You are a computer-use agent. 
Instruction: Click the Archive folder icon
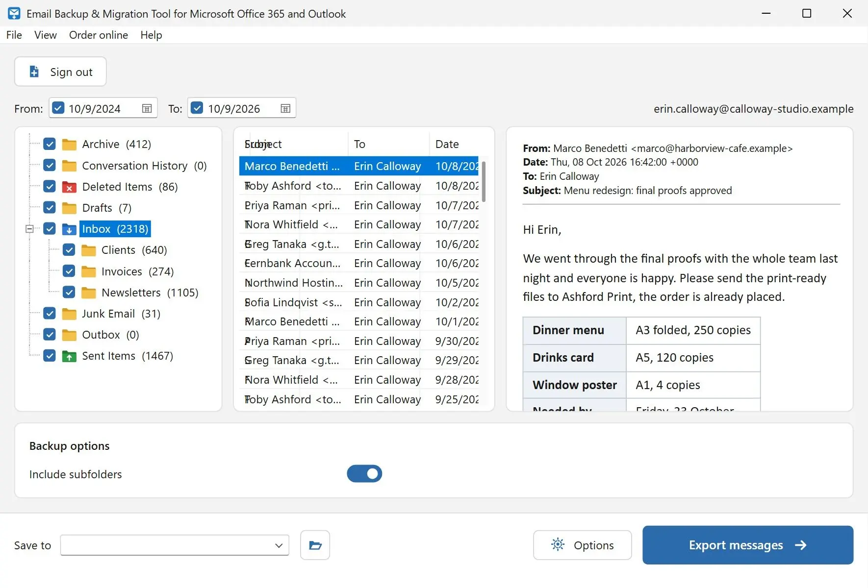(69, 145)
